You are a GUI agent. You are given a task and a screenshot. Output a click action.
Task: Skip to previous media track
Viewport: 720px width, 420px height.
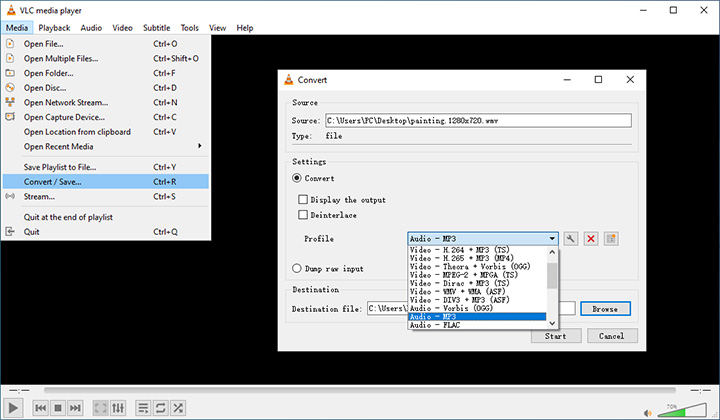(x=41, y=408)
